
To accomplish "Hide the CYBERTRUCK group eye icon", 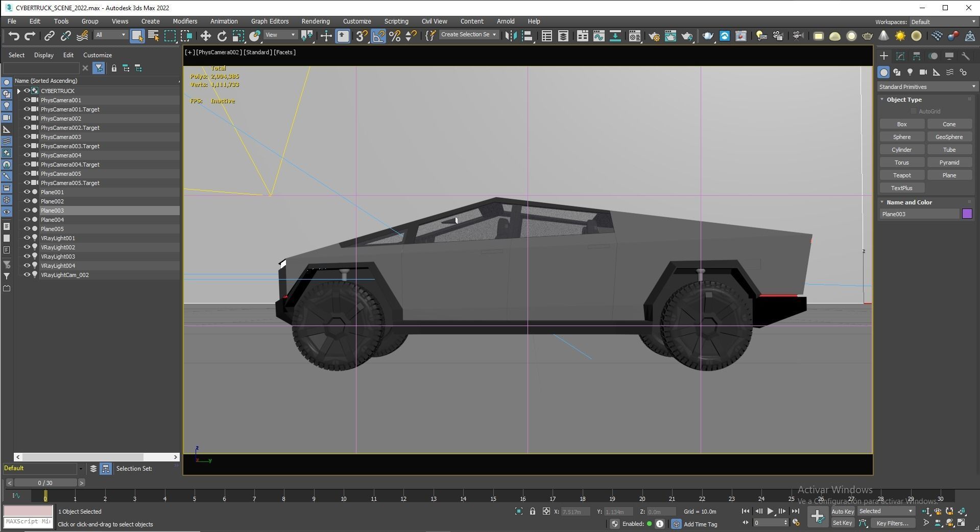I will 27,91.
